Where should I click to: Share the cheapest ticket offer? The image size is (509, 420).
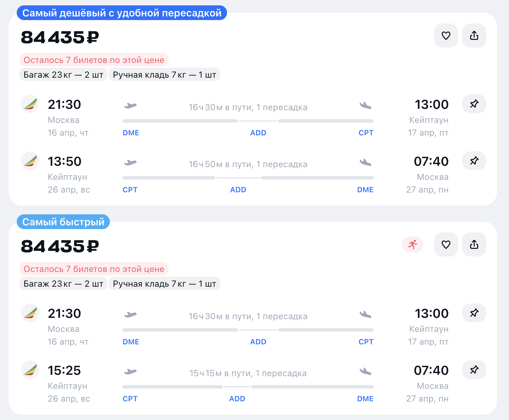[474, 36]
